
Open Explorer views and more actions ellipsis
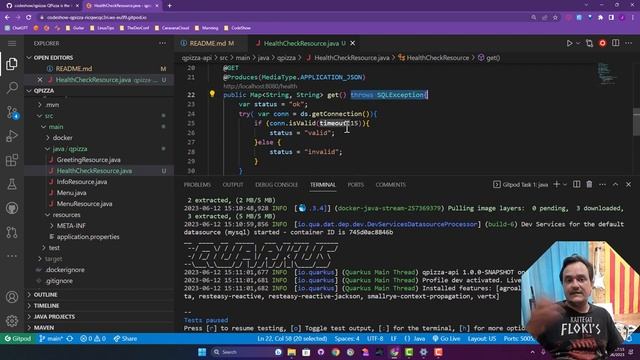tap(162, 43)
